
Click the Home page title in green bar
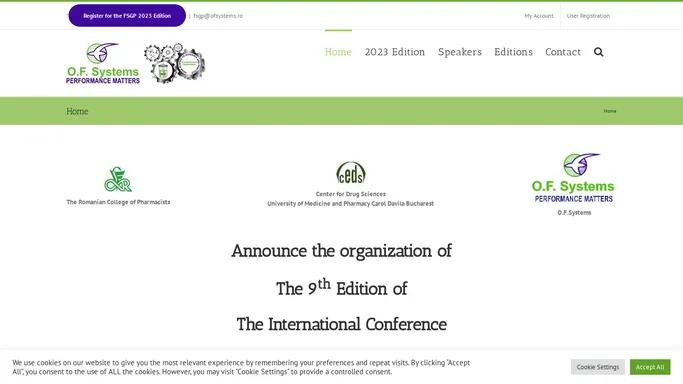[77, 111]
